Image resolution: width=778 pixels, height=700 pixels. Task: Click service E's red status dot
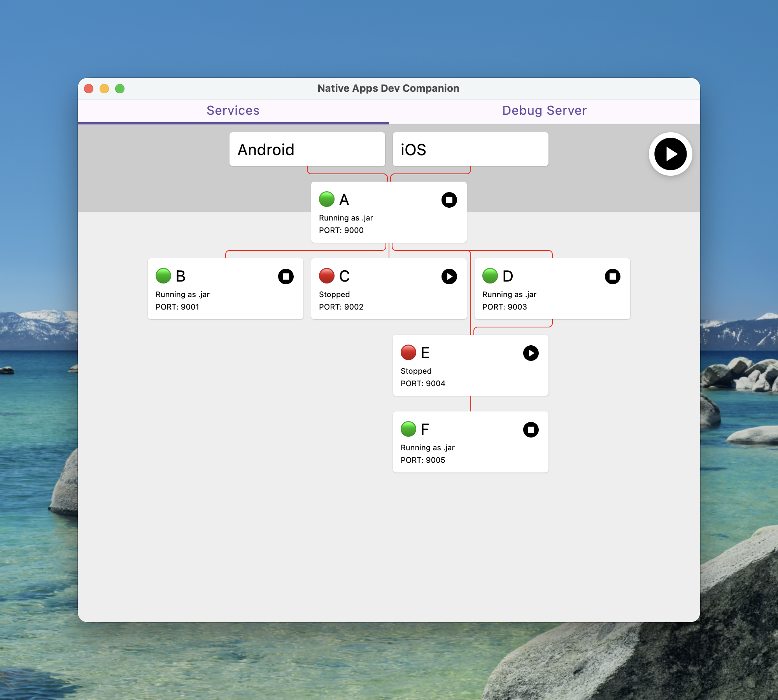click(408, 352)
